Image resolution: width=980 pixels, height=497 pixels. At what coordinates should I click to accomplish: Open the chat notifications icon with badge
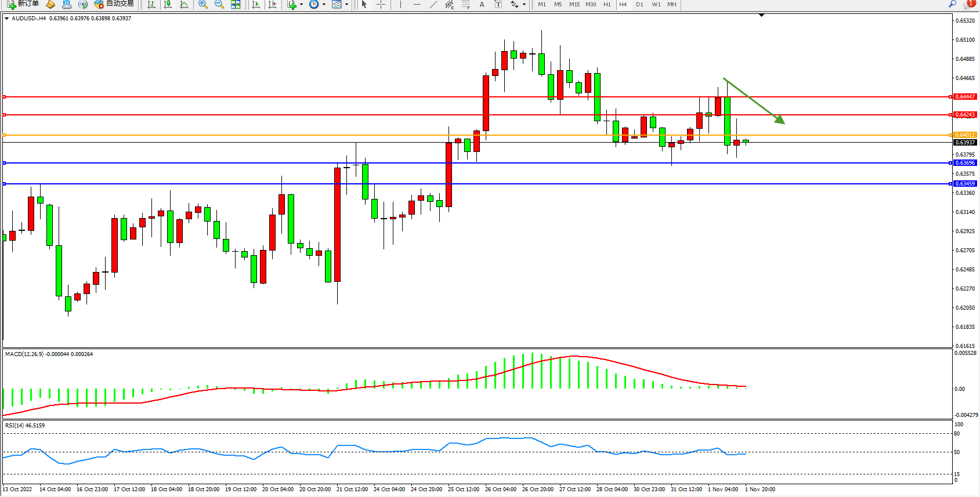(968, 4)
